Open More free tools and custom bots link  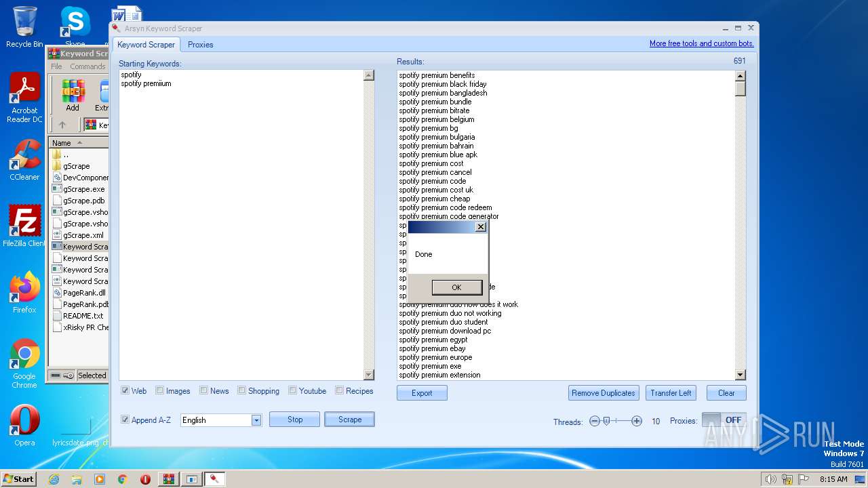pos(701,43)
